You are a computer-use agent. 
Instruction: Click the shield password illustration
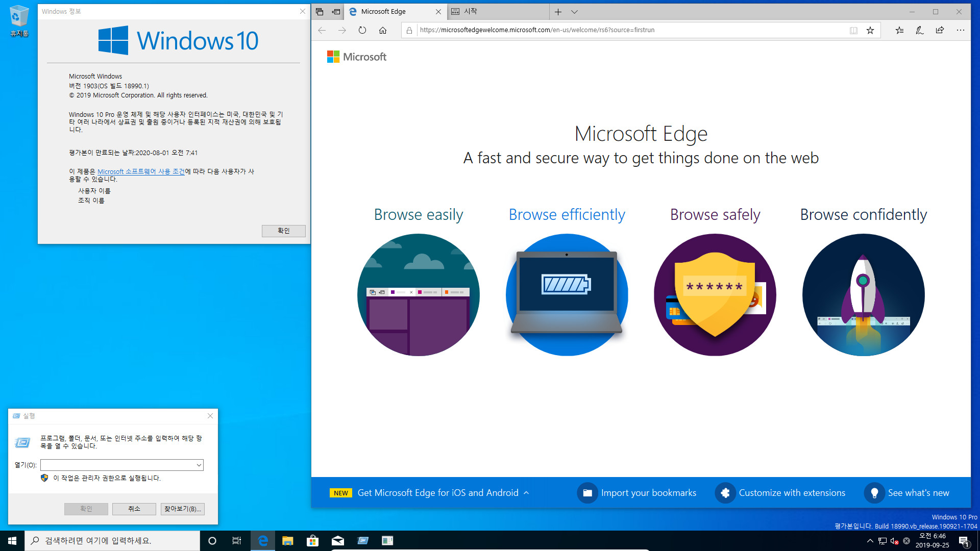[x=715, y=295]
